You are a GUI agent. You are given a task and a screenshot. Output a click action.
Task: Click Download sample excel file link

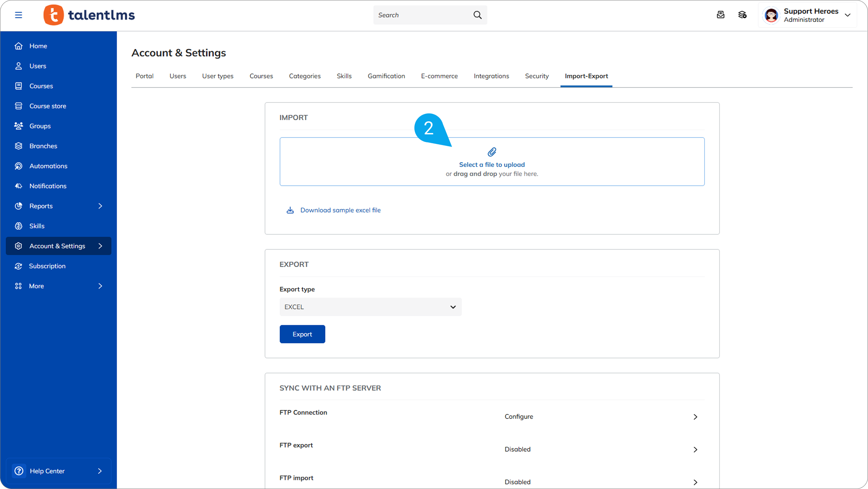click(340, 210)
